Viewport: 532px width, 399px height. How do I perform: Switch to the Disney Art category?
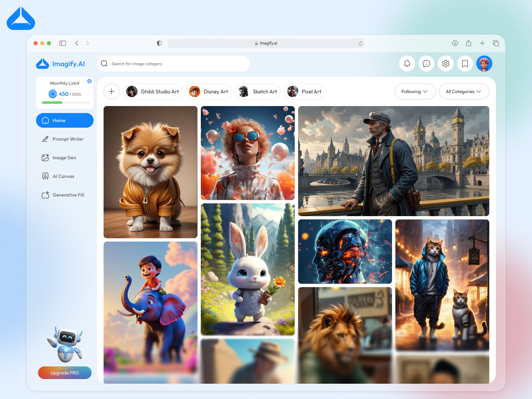pos(208,91)
